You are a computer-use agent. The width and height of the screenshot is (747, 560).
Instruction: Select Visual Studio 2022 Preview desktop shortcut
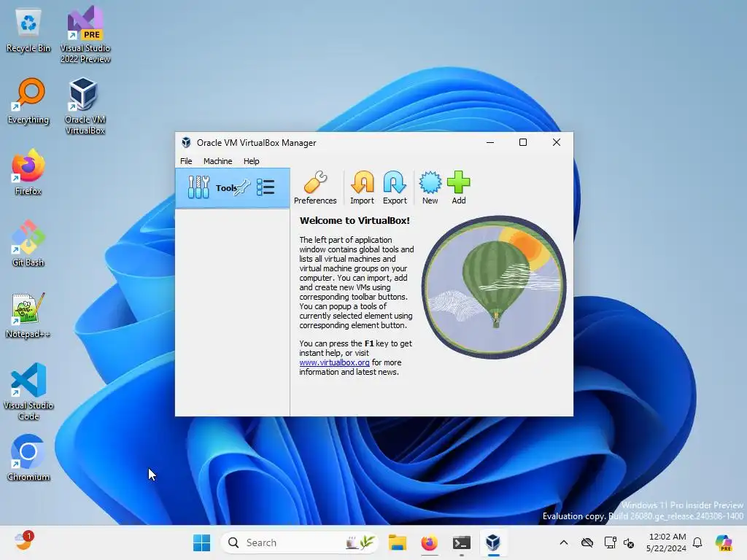[x=85, y=35]
